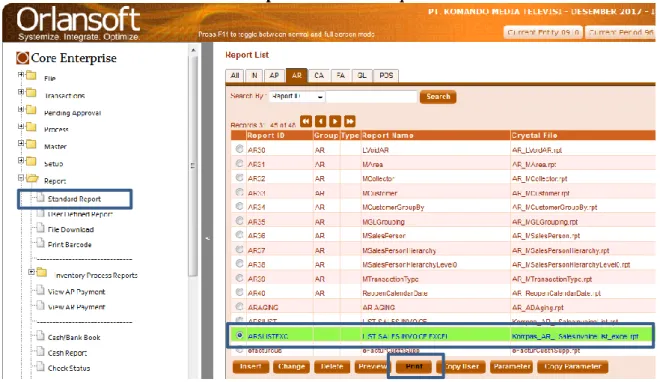Click the Insert button

pos(251,367)
